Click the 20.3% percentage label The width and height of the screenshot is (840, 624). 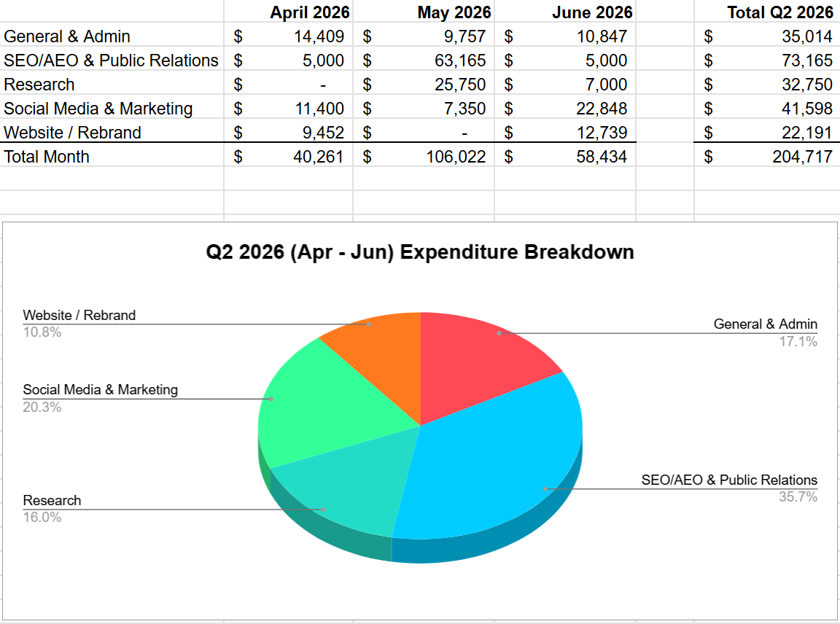pyautogui.click(x=42, y=407)
